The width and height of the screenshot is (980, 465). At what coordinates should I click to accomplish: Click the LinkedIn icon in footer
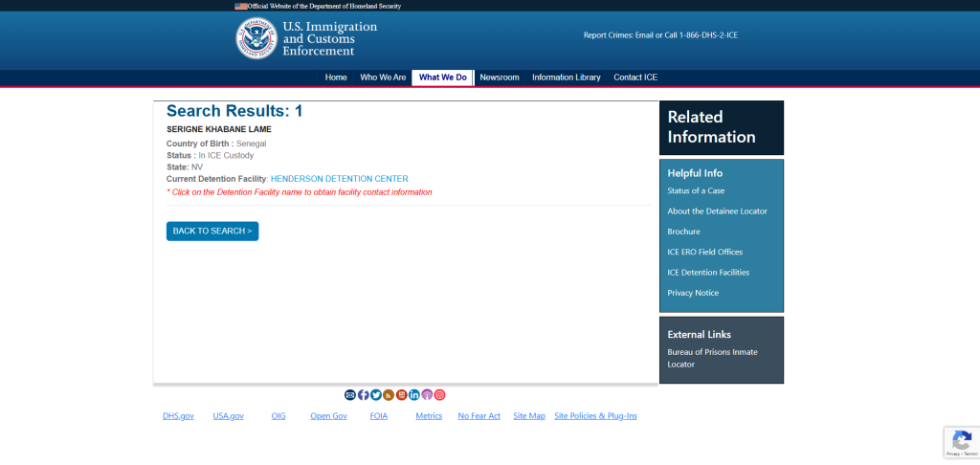coord(414,395)
